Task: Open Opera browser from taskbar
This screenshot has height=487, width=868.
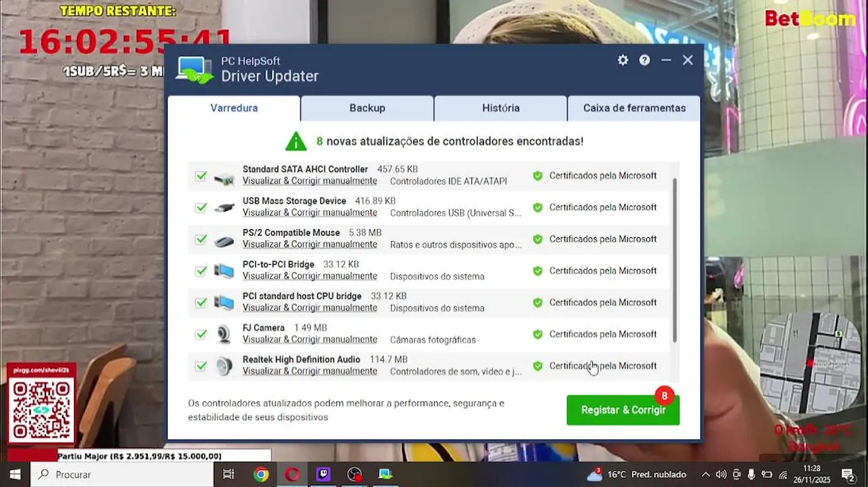Action: point(292,474)
